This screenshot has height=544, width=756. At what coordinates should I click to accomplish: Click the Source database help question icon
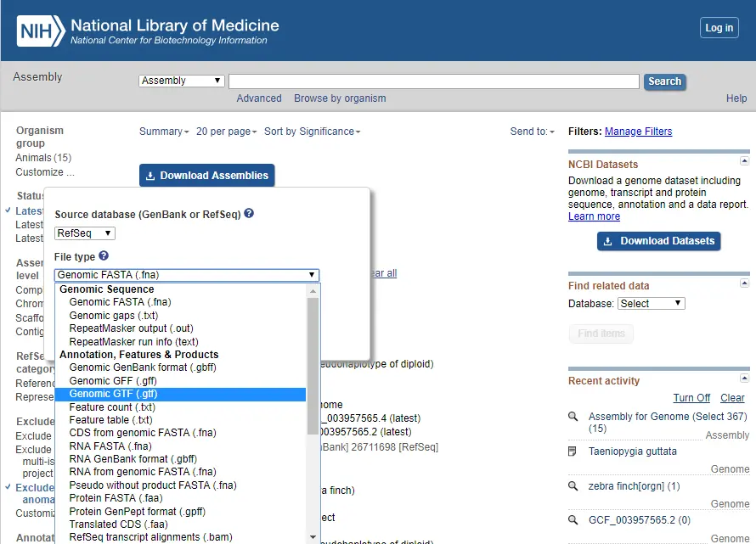pyautogui.click(x=249, y=214)
